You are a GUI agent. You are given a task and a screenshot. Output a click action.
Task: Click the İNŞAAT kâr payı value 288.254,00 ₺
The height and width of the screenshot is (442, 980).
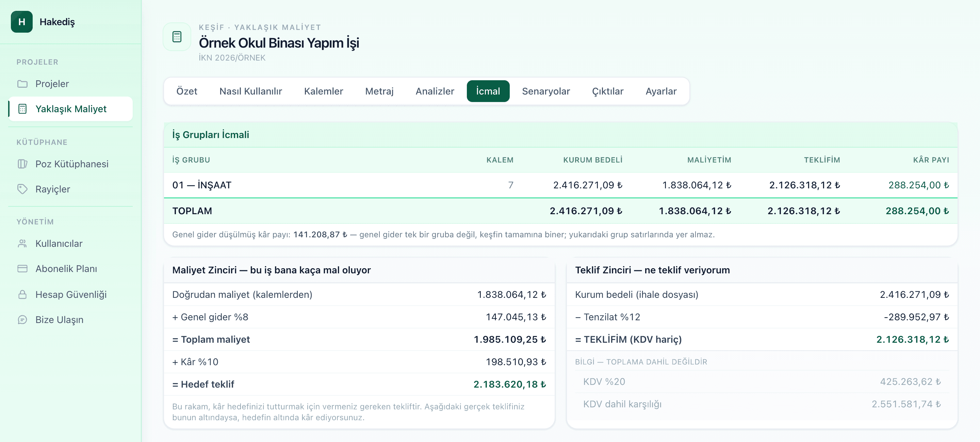[x=918, y=185]
